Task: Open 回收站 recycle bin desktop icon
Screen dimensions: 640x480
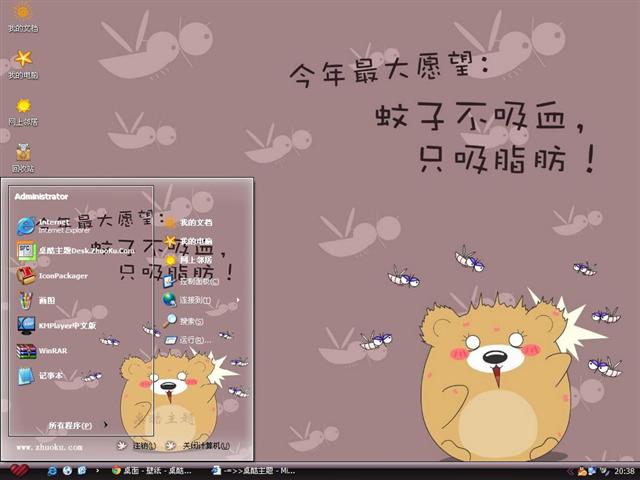Action: (x=23, y=158)
